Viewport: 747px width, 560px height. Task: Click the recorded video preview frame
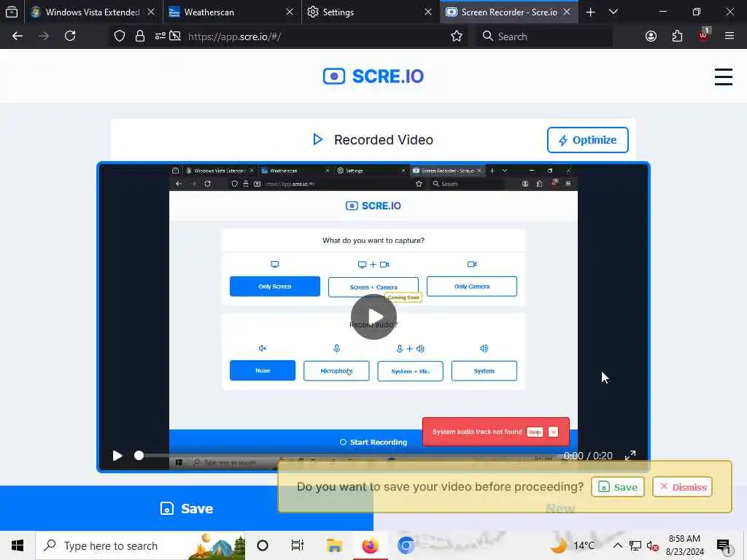tap(373, 316)
